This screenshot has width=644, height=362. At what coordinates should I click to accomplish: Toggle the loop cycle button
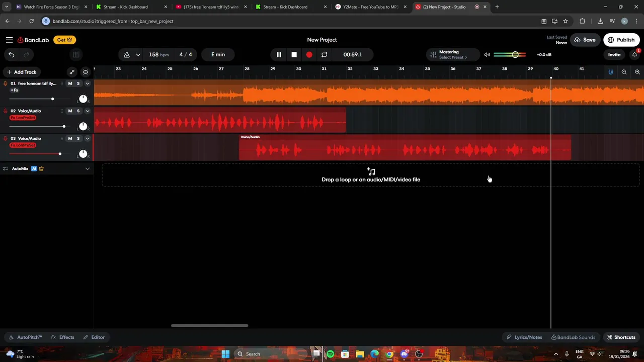point(324,54)
